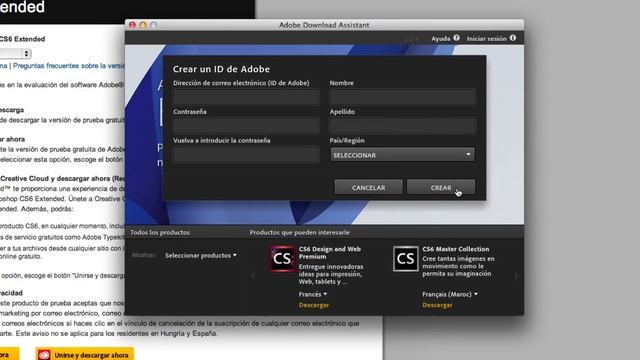Open the language stepper dropdown in browser page
This screenshot has height=360, width=640.
pyautogui.click(x=16, y=53)
